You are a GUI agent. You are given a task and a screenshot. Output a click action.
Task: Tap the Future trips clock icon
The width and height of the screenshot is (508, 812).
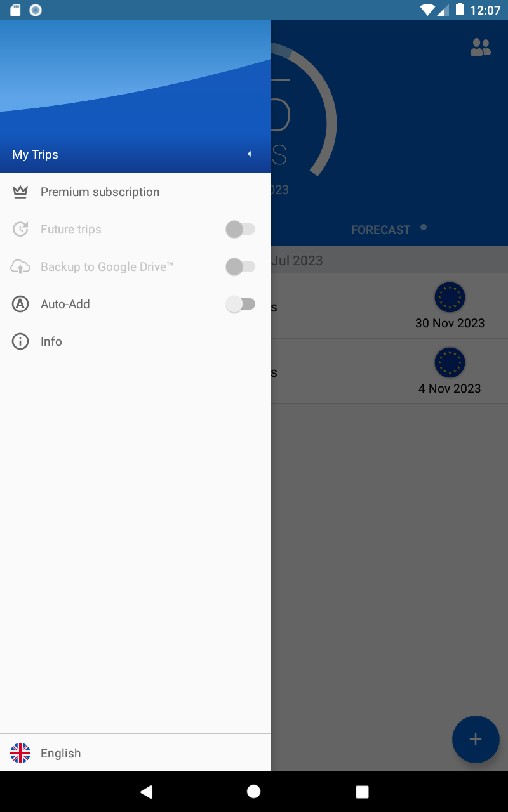(20, 229)
